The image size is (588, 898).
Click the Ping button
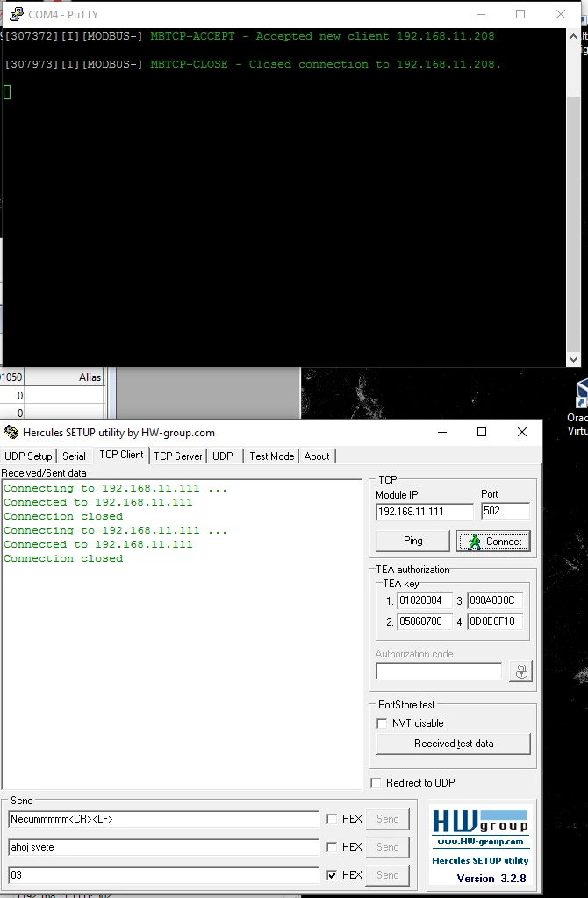pos(412,541)
